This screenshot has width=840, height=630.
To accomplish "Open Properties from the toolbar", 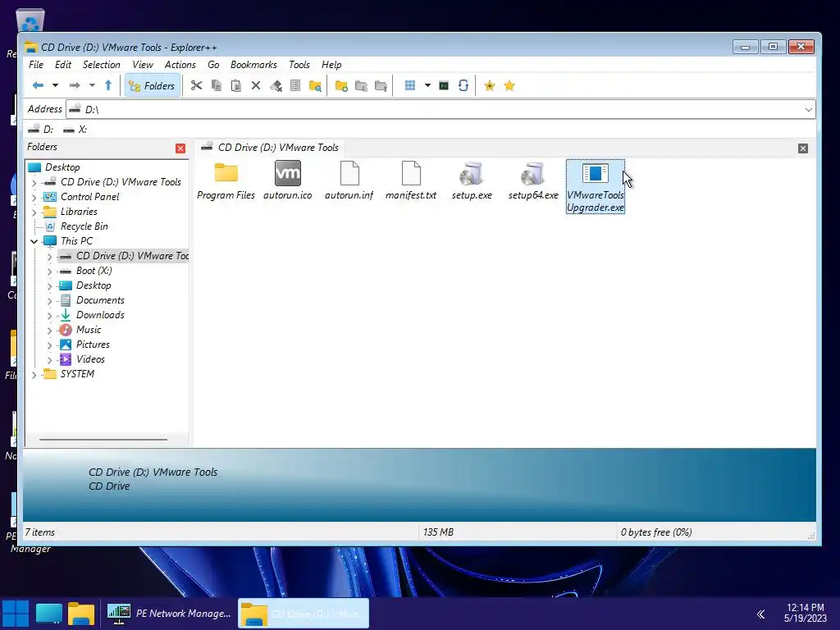I will coord(295,85).
